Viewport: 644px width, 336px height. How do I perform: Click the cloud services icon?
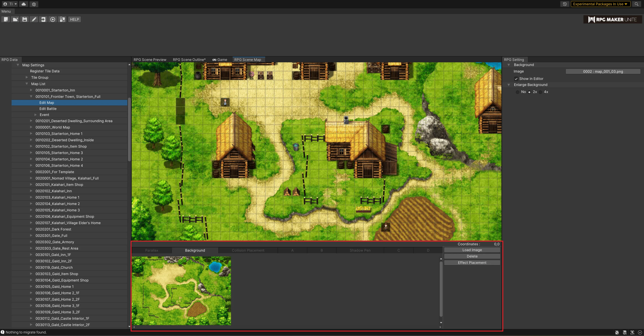[x=24, y=4]
